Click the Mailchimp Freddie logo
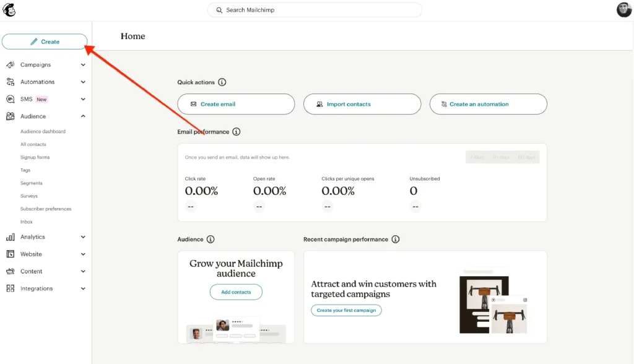The image size is (634, 364). pyautogui.click(x=10, y=10)
